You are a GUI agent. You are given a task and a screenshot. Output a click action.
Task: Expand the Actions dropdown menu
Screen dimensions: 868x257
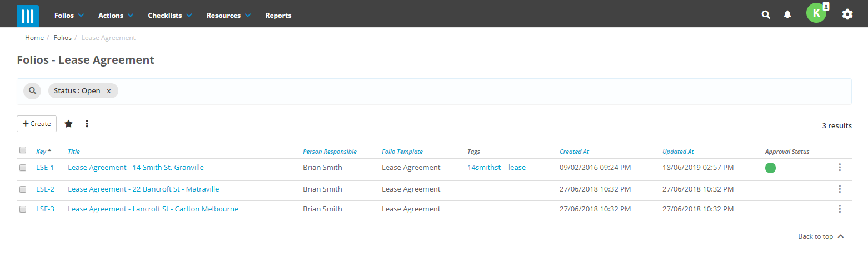(116, 16)
